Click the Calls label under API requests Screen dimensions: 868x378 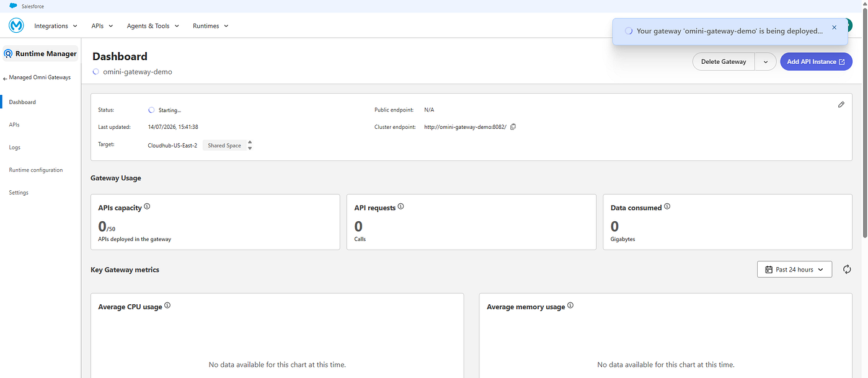360,239
